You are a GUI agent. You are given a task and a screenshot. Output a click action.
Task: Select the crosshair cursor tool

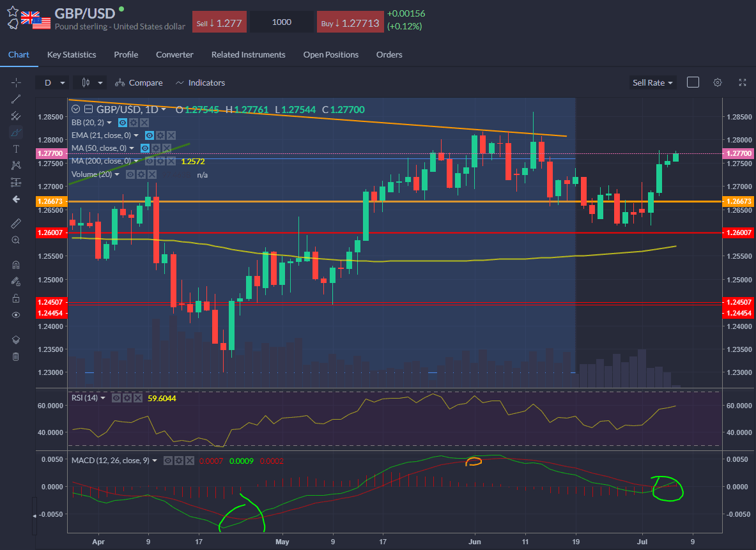click(16, 82)
